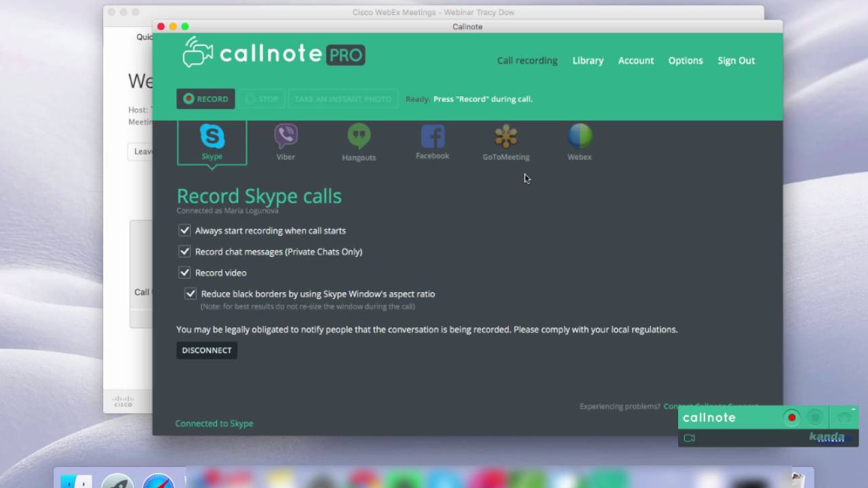Click the 'Record Skype calls' heading
The width and height of the screenshot is (868, 488).
point(259,196)
